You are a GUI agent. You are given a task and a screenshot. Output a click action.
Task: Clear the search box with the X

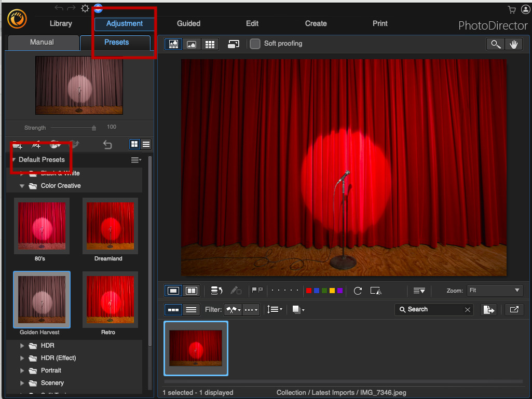coord(468,309)
